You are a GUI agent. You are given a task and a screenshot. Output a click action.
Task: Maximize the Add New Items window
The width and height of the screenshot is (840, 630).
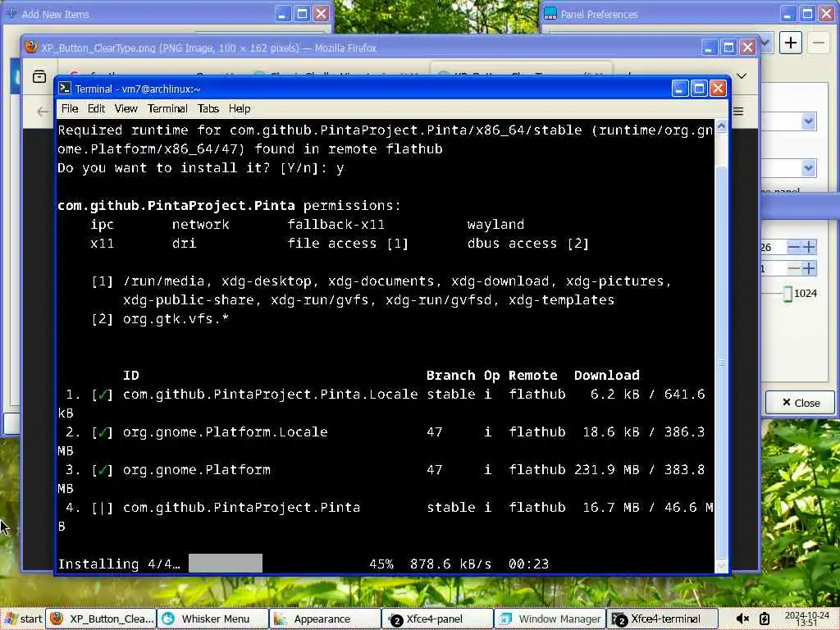click(x=302, y=14)
